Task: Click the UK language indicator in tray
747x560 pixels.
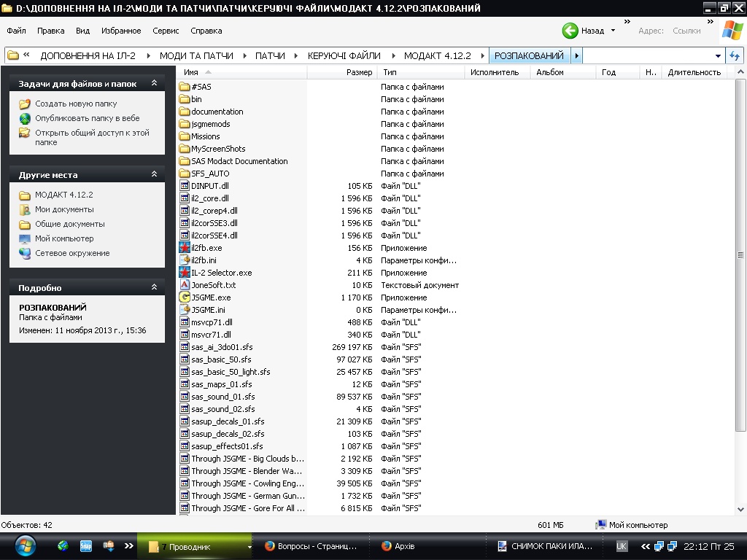Action: [622, 546]
